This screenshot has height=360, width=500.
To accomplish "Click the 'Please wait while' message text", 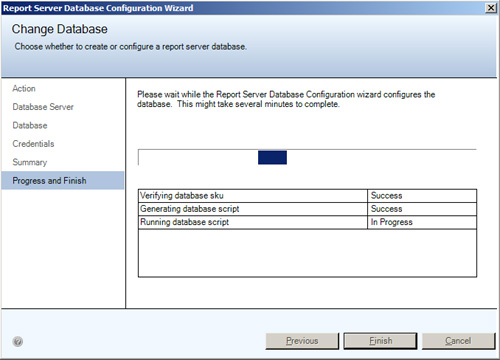I will coord(286,99).
